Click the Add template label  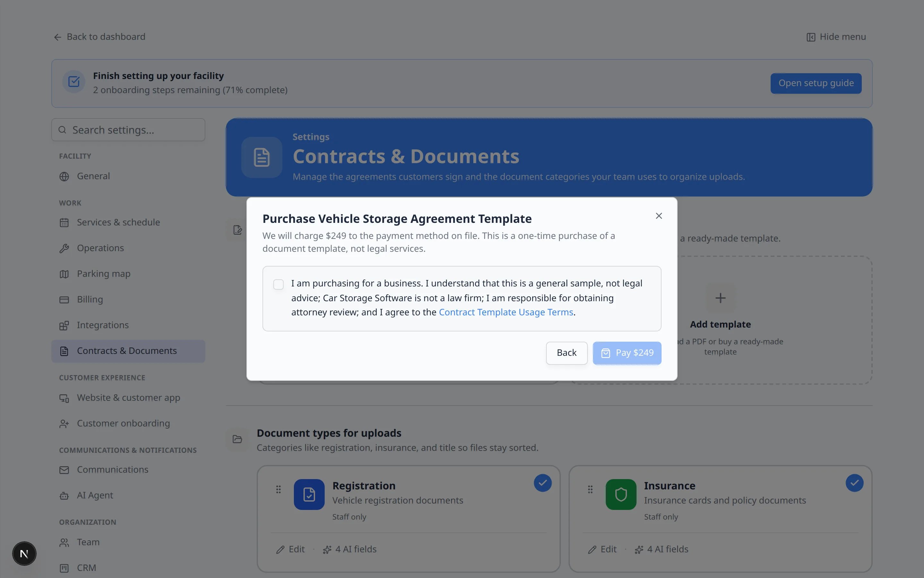[720, 325]
